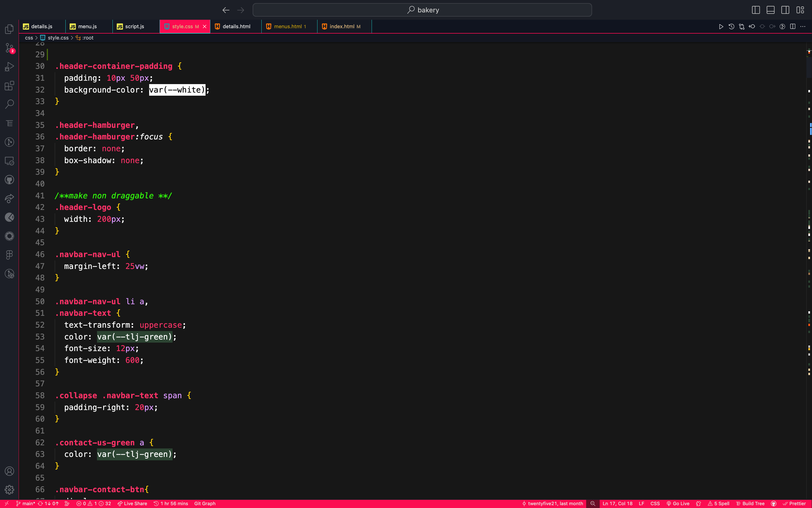Open the Figma icon in the activity bar
Viewport: 812px width, 508px height.
[x=9, y=255]
